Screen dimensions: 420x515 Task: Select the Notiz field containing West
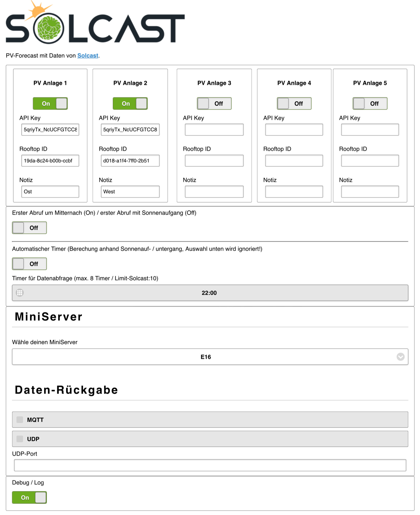point(130,192)
